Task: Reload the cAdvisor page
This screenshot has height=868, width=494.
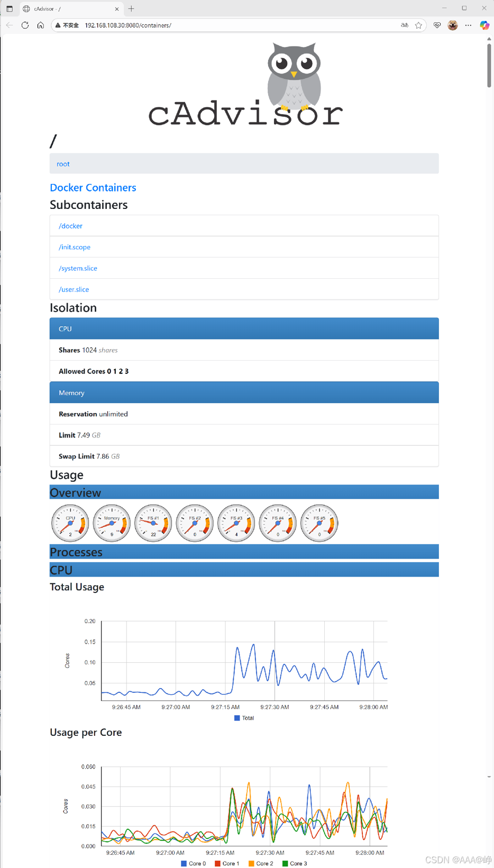Action: tap(25, 25)
